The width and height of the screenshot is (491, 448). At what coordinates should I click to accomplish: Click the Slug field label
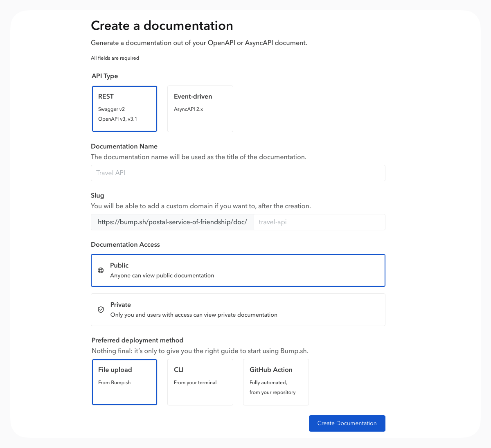[97, 196]
